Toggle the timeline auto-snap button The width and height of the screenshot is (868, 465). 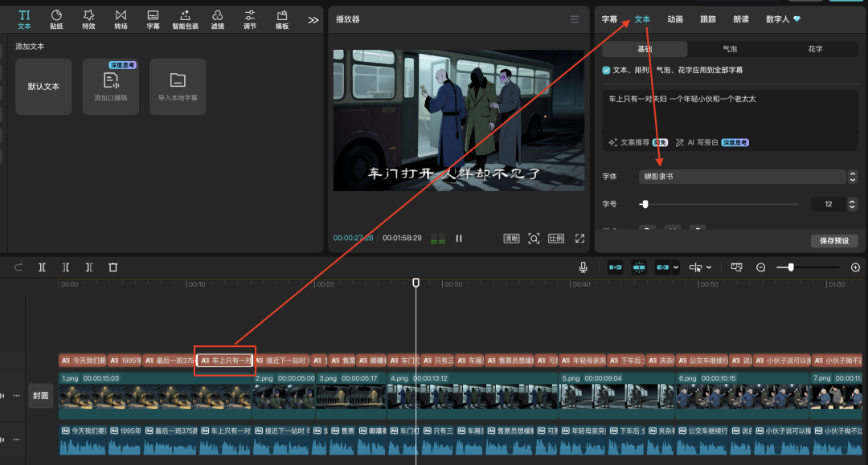[639, 267]
